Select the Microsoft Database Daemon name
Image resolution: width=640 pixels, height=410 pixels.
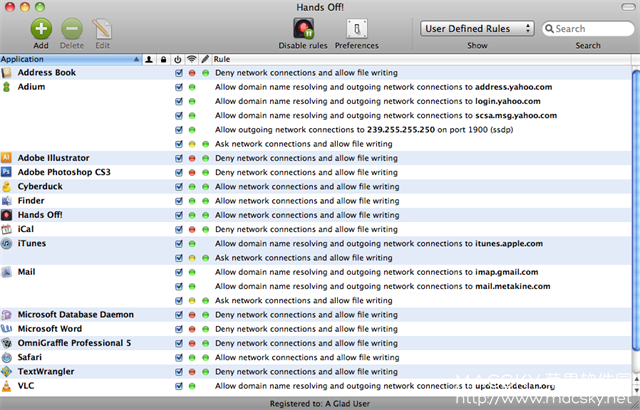[76, 315]
